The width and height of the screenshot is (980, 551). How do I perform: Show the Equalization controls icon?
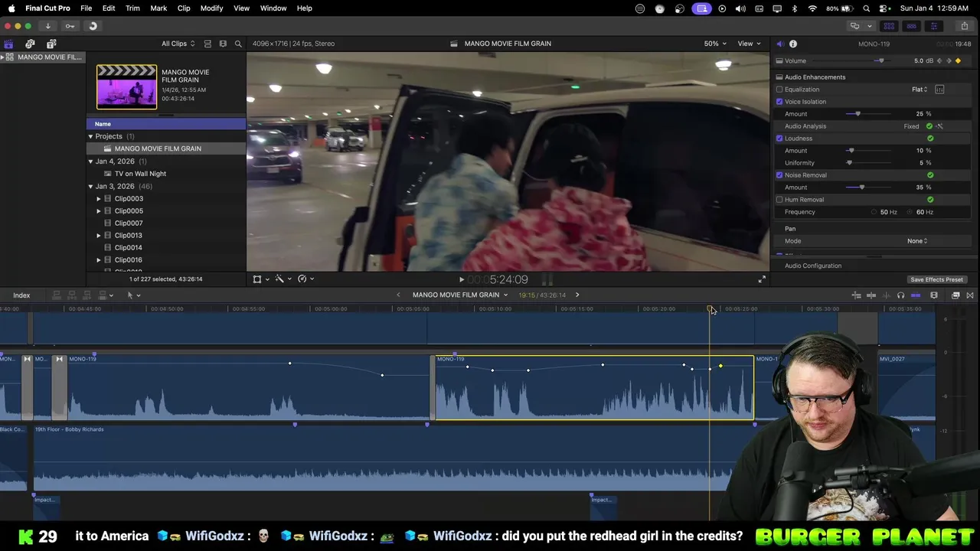(939, 90)
